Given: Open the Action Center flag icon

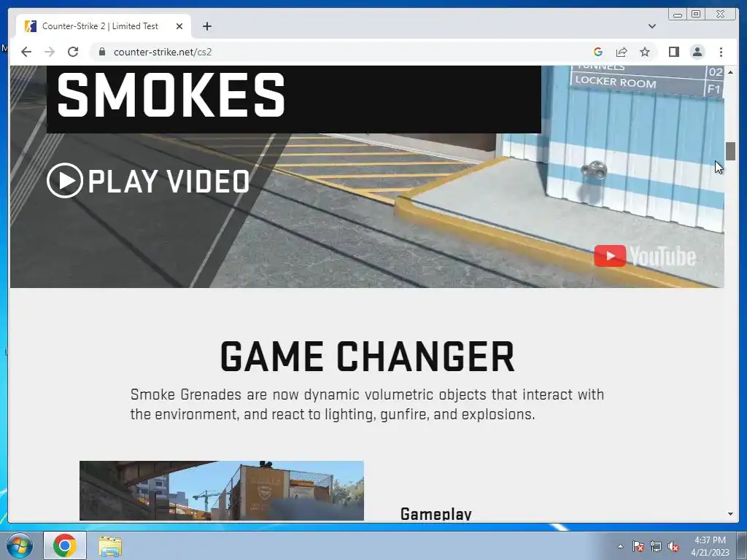Looking at the screenshot, I should [x=638, y=546].
